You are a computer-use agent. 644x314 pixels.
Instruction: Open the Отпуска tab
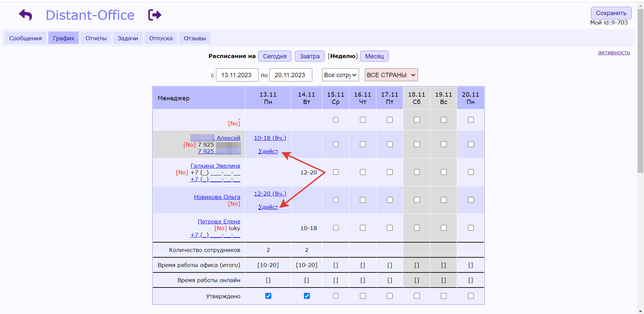(x=161, y=38)
